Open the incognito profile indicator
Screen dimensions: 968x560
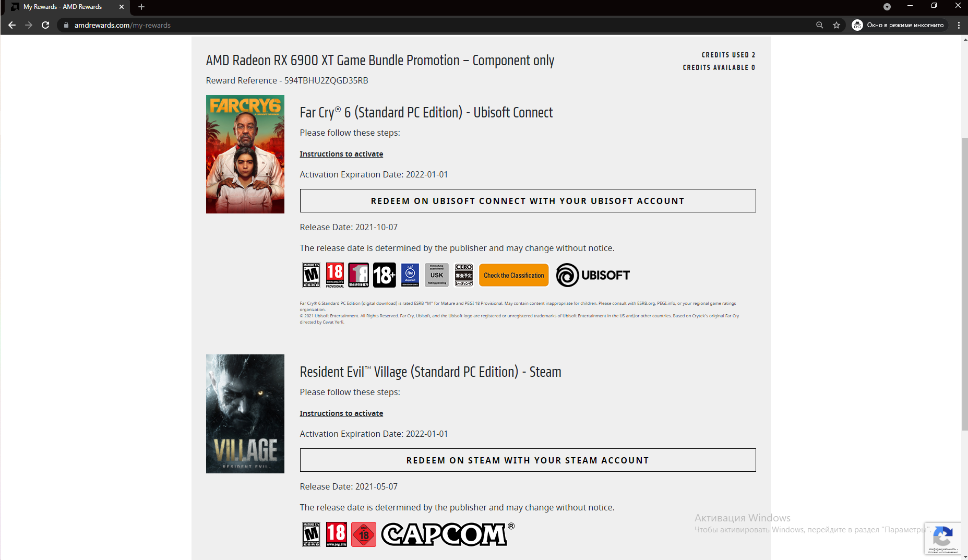[x=899, y=25]
